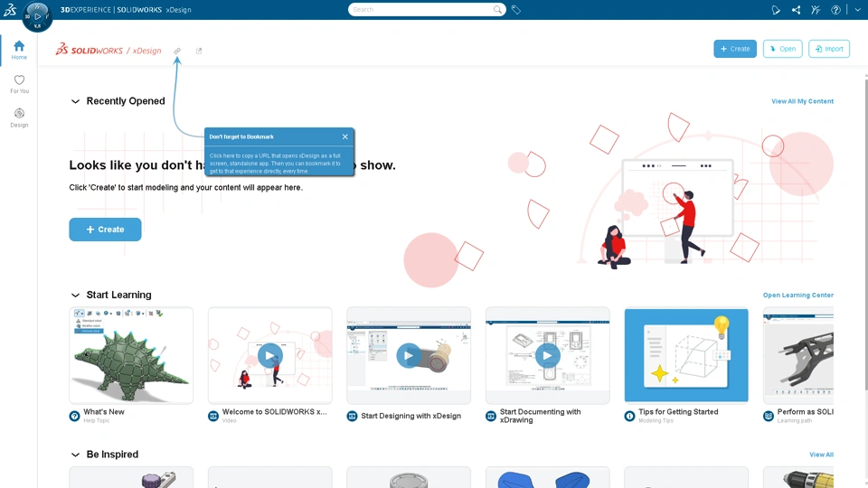
Task: Collapse the Start Learning section
Action: (75, 295)
